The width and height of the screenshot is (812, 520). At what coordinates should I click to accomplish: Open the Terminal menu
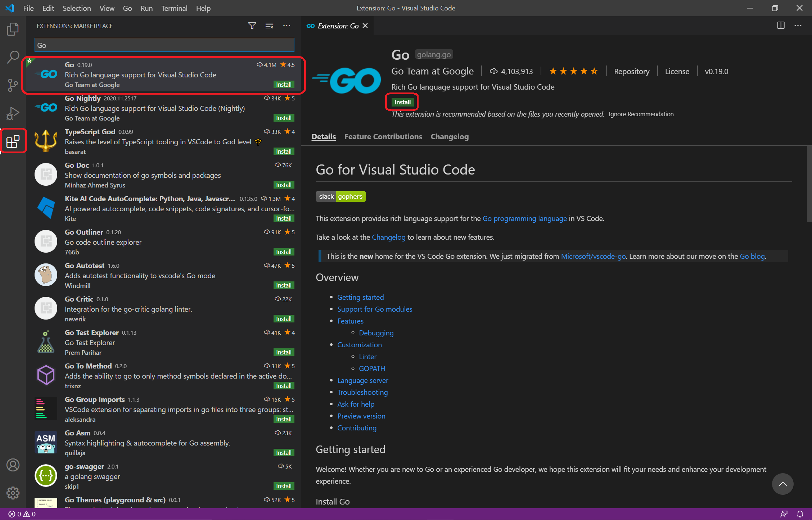click(174, 8)
